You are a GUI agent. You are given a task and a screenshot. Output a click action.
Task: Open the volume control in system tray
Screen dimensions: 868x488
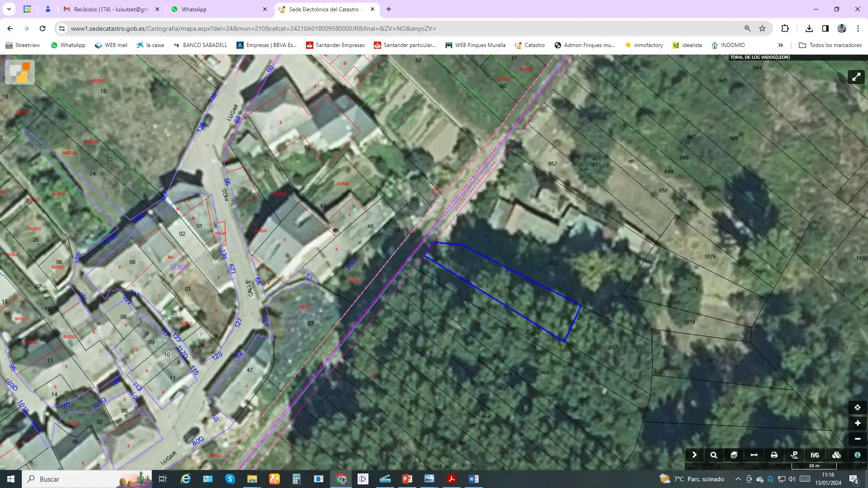tap(792, 479)
